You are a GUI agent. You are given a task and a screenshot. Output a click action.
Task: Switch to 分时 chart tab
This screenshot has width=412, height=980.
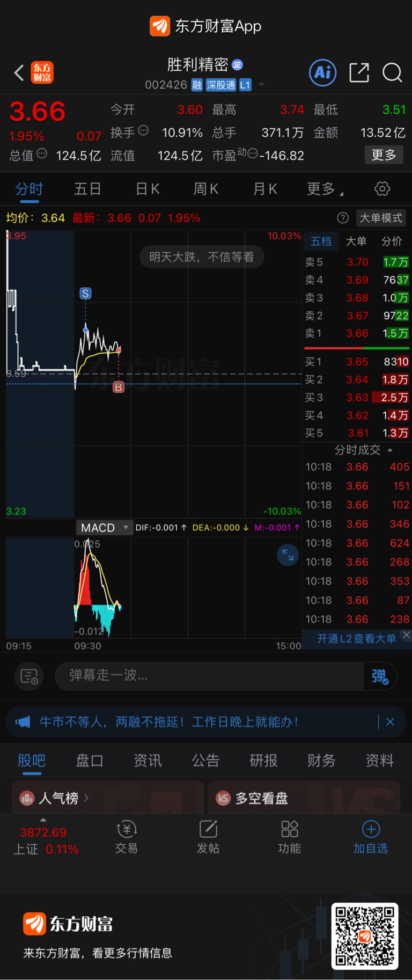tap(29, 189)
